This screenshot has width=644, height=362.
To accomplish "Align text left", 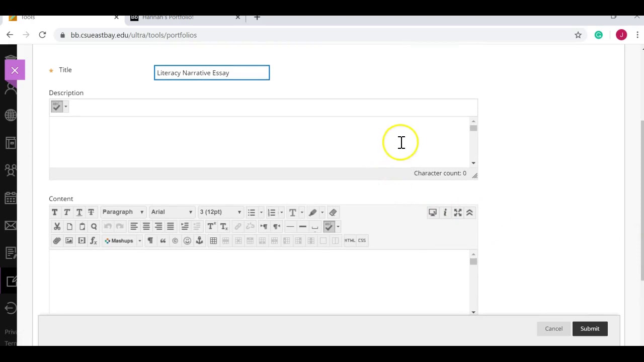I will [134, 227].
